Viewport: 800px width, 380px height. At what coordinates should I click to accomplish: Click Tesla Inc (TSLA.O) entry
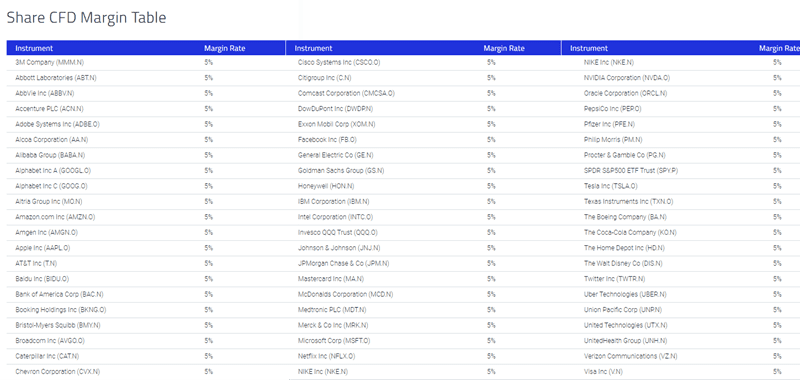611,186
